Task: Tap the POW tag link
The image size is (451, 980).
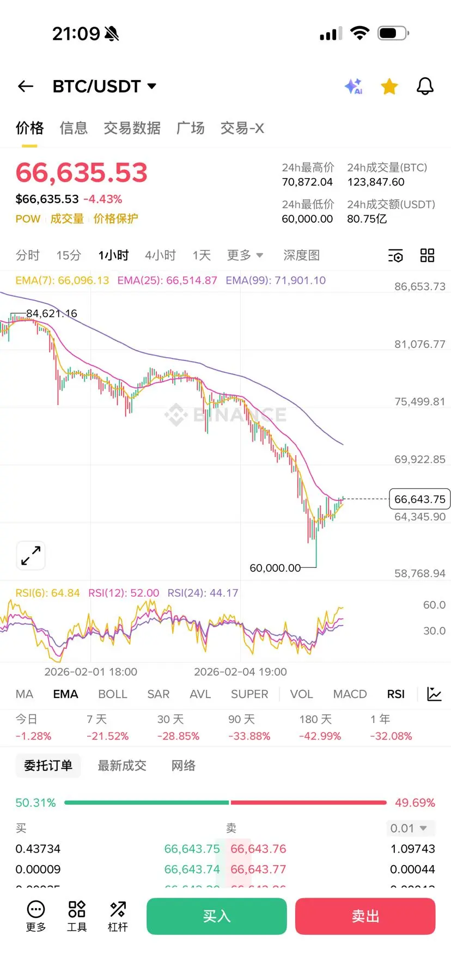Action: (x=28, y=219)
